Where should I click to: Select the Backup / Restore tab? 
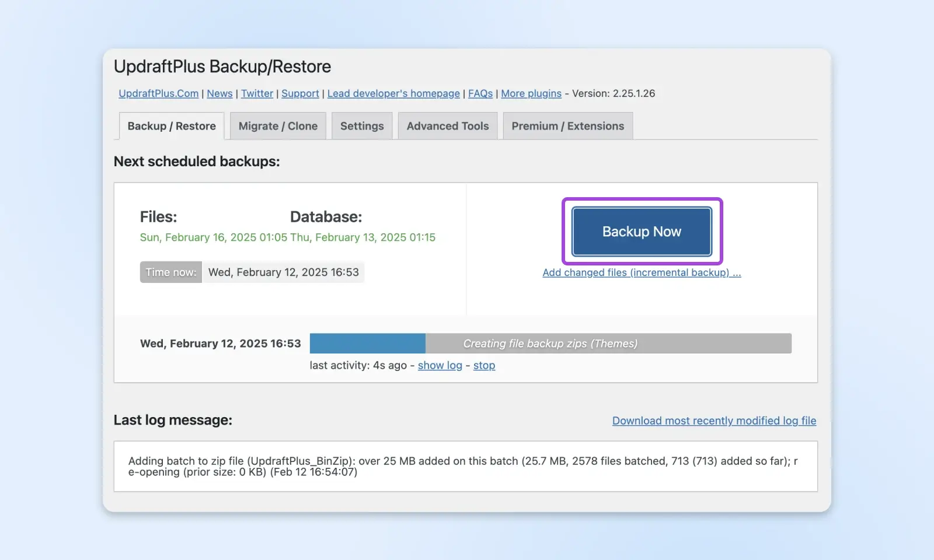(172, 126)
